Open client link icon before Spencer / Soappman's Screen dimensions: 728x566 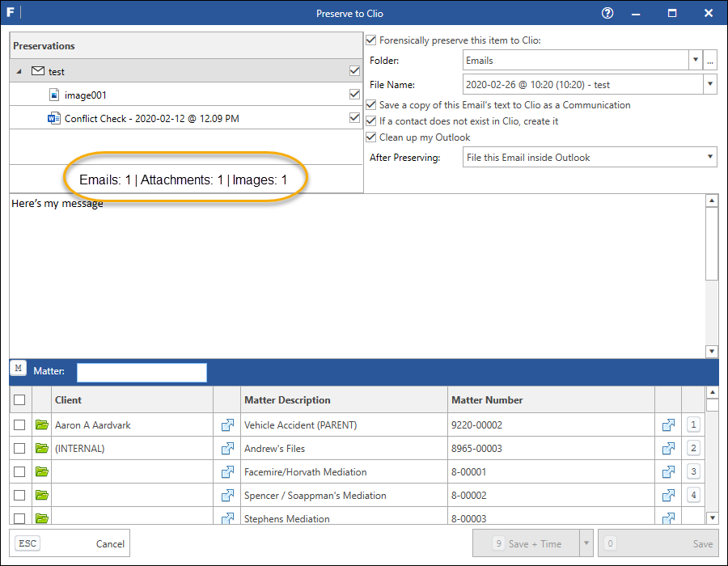[x=227, y=495]
